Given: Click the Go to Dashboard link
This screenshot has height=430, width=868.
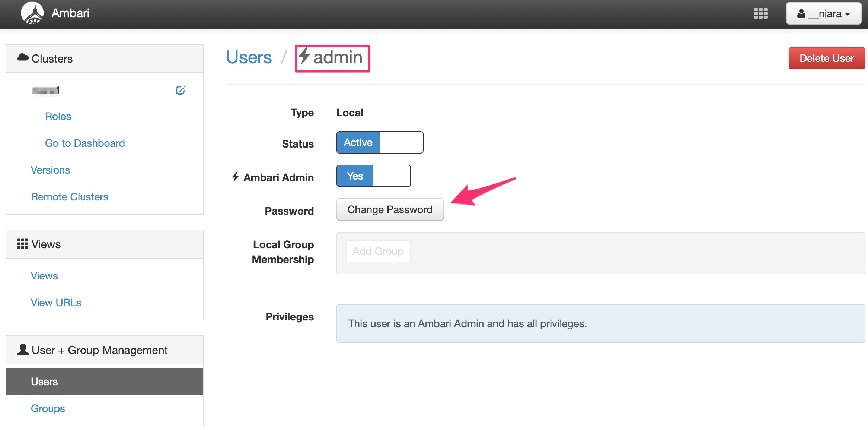Looking at the screenshot, I should (x=85, y=143).
